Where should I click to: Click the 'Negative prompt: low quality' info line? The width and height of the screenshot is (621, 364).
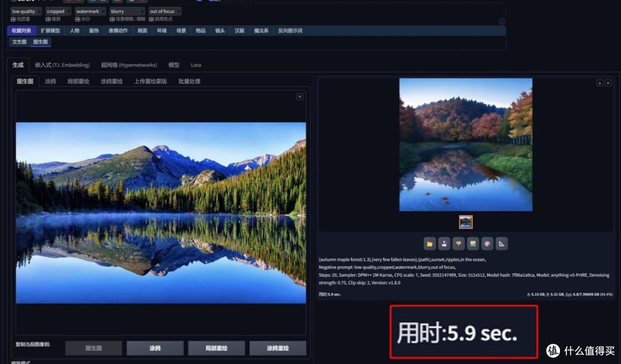coord(388,267)
